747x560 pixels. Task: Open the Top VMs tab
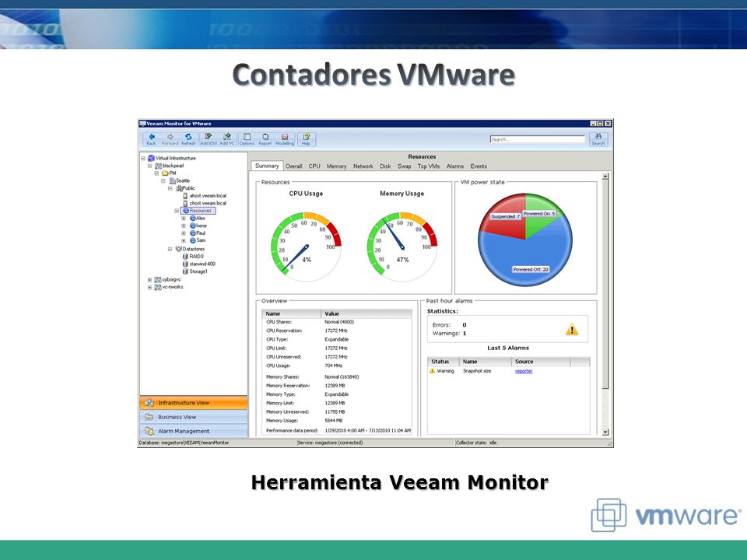click(429, 166)
